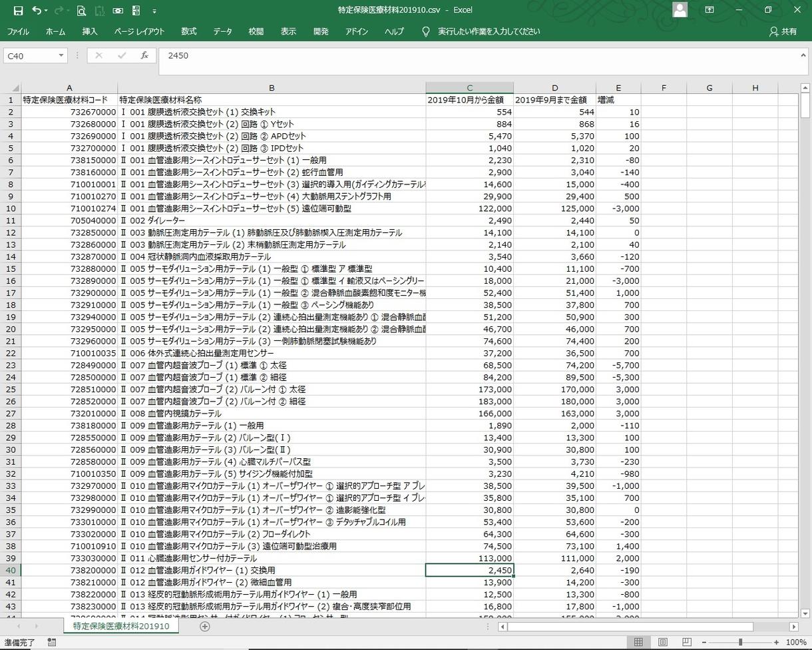Image resolution: width=812 pixels, height=650 pixels.
Task: Click the macro recording icon in status bar
Action: (x=51, y=642)
